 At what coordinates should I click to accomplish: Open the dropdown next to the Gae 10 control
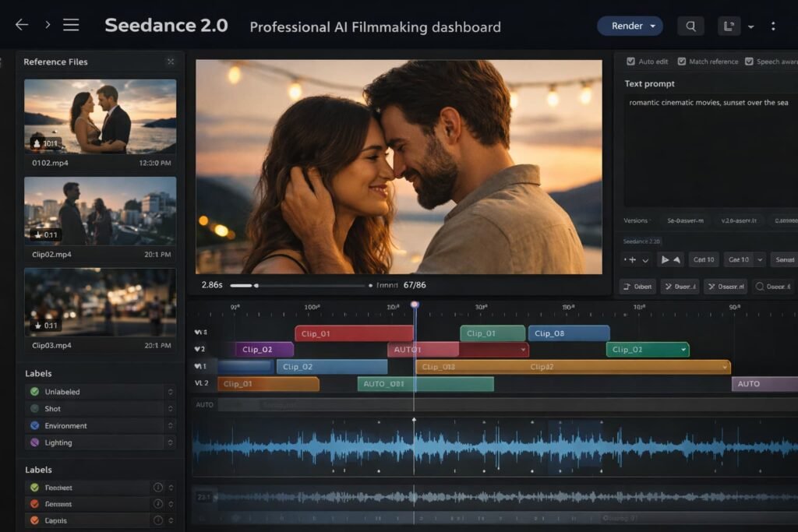(760, 260)
